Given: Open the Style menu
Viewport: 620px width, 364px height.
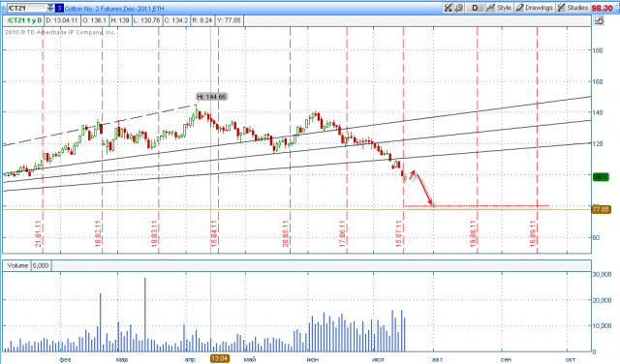Looking at the screenshot, I should coord(500,8).
